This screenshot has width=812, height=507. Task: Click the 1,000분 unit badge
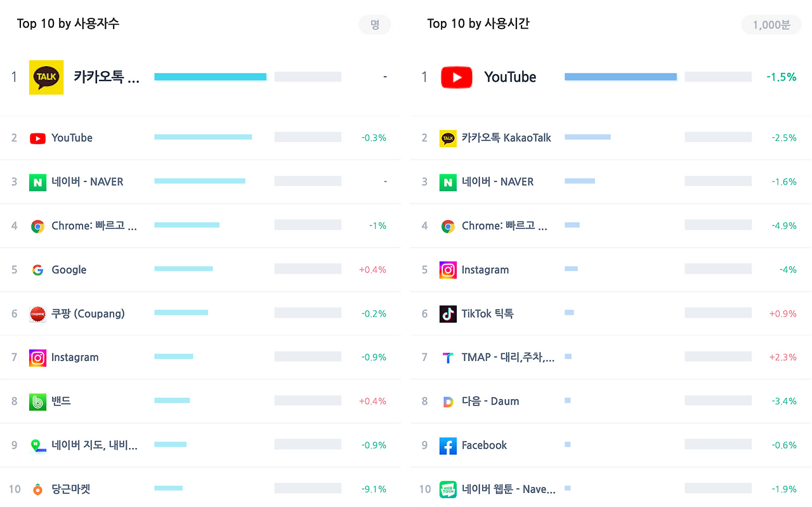tap(771, 25)
